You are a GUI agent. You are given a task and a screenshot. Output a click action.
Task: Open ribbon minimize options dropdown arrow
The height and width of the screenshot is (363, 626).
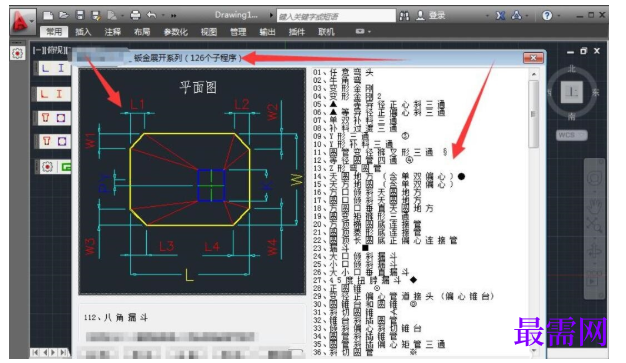[x=369, y=32]
